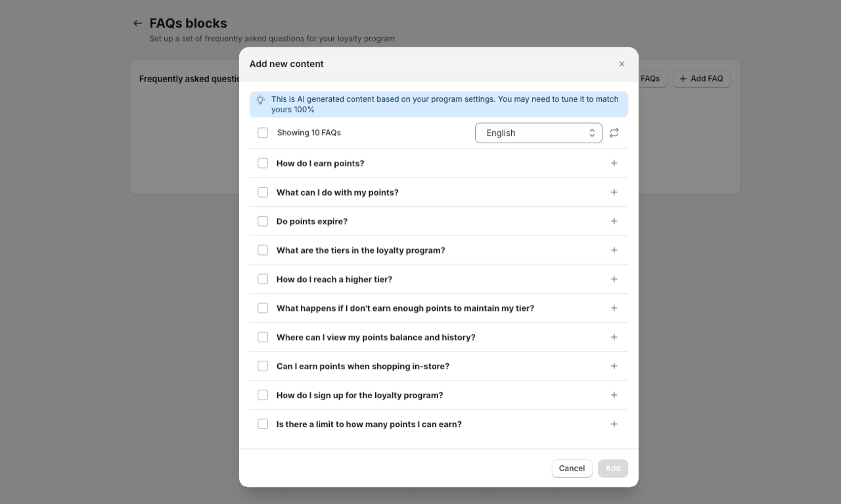Click 'What are the tiers in the loyalty program?' text

tap(361, 250)
